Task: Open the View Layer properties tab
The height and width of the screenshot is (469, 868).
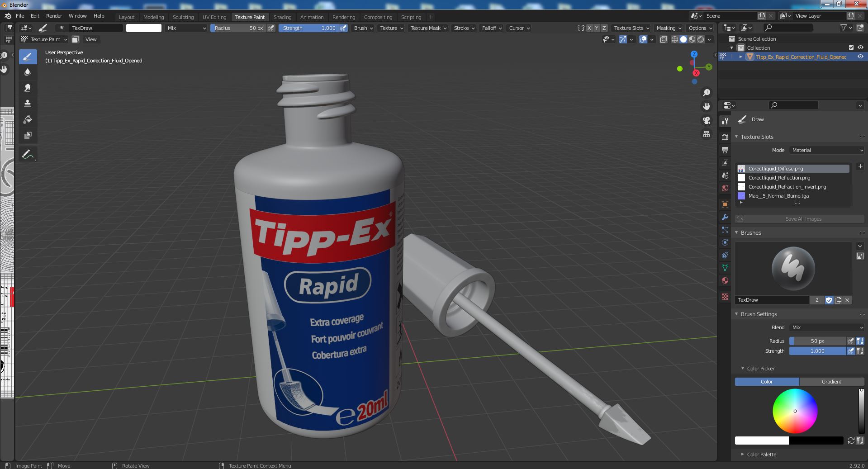Action: pyautogui.click(x=725, y=163)
